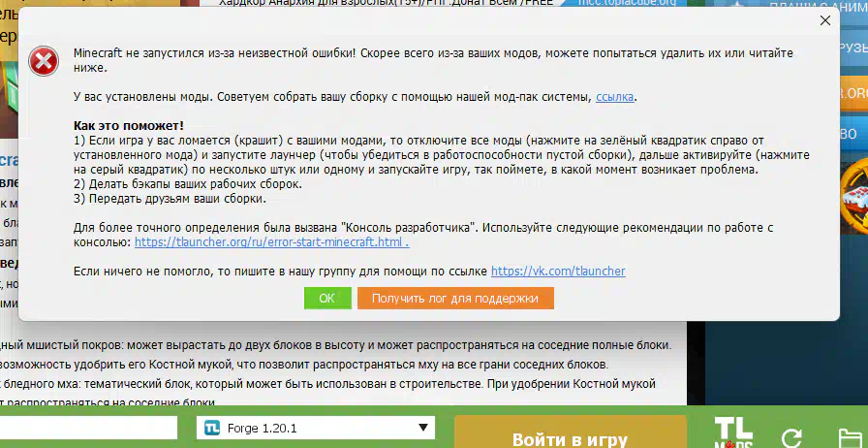Click the TL logo inside the version selector
Image resolution: width=868 pixels, height=448 pixels.
click(212, 428)
